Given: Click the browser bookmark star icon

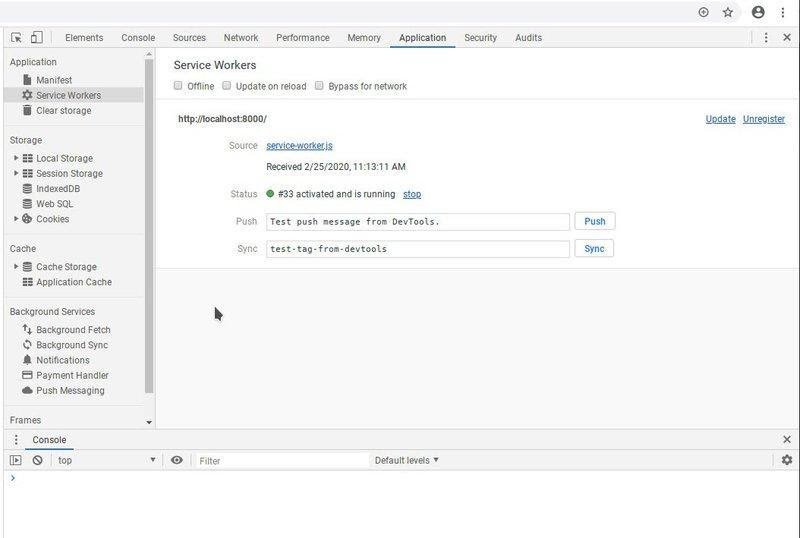Looking at the screenshot, I should [728, 12].
